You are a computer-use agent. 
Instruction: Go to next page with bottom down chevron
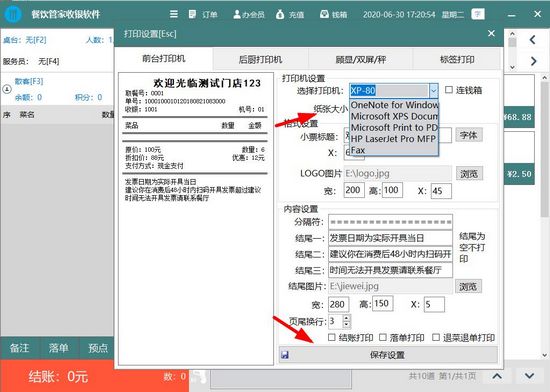tap(529, 376)
